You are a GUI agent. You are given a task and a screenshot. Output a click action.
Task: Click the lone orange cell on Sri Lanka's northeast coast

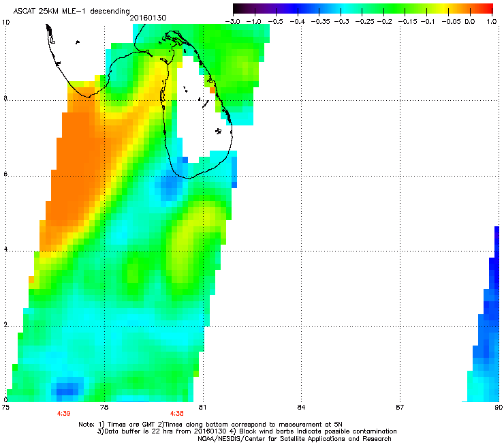pyautogui.click(x=212, y=91)
